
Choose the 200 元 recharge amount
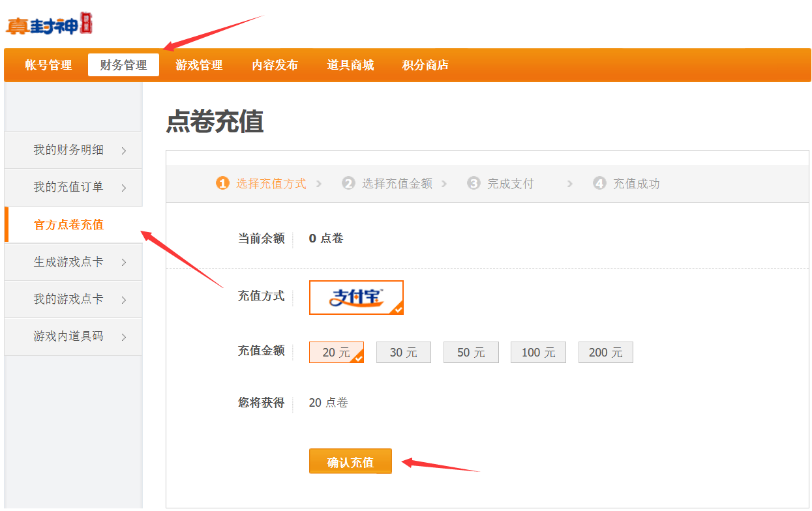coord(605,353)
